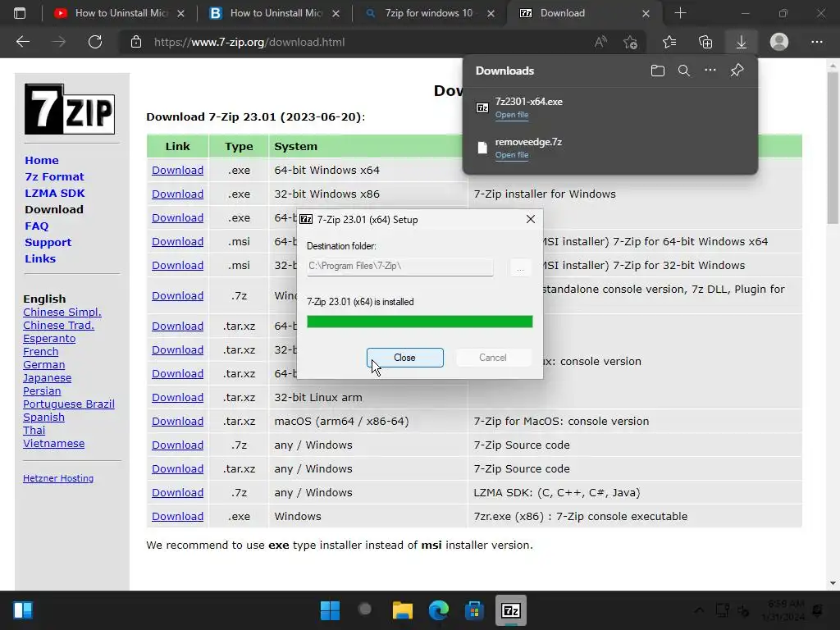Click the Edge tab actions icon
840x630 pixels.
point(20,13)
